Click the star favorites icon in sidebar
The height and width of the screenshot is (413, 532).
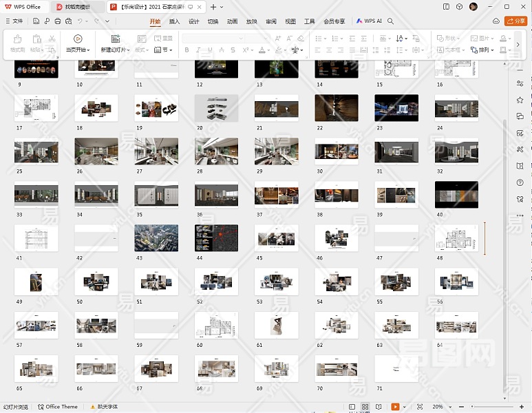pos(520,100)
